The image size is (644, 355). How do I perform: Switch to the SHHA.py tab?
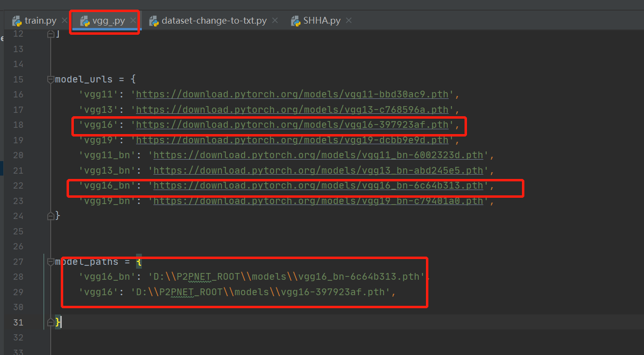[322, 21]
